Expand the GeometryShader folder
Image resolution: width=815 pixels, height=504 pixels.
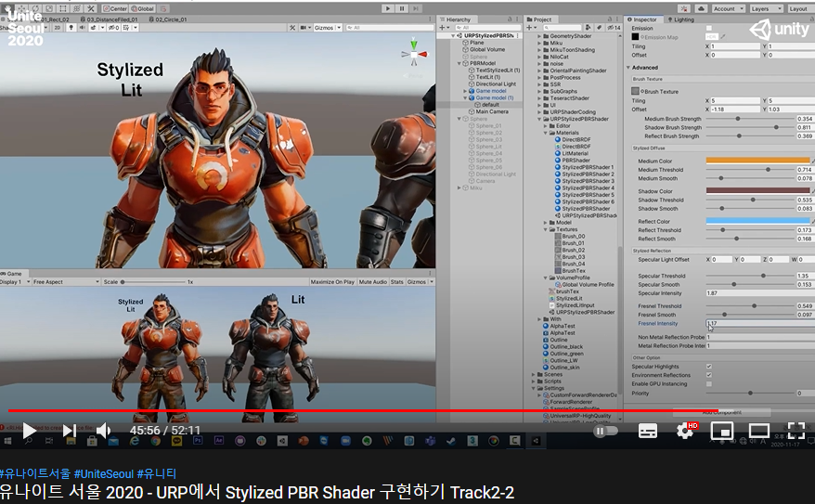click(539, 36)
